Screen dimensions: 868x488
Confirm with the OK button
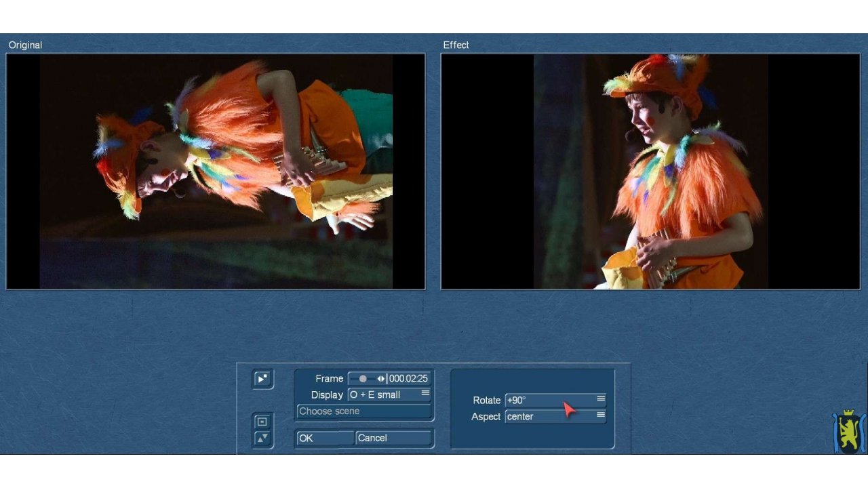(325, 438)
